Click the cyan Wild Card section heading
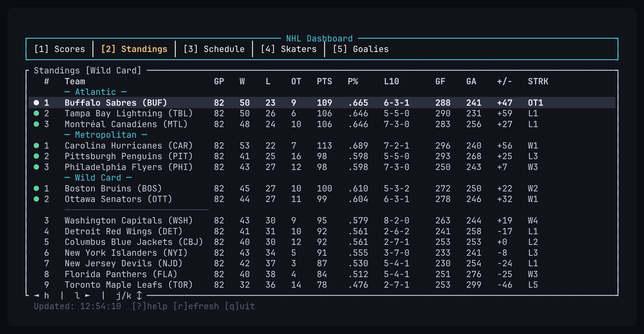This screenshot has width=644, height=334. tap(98, 178)
